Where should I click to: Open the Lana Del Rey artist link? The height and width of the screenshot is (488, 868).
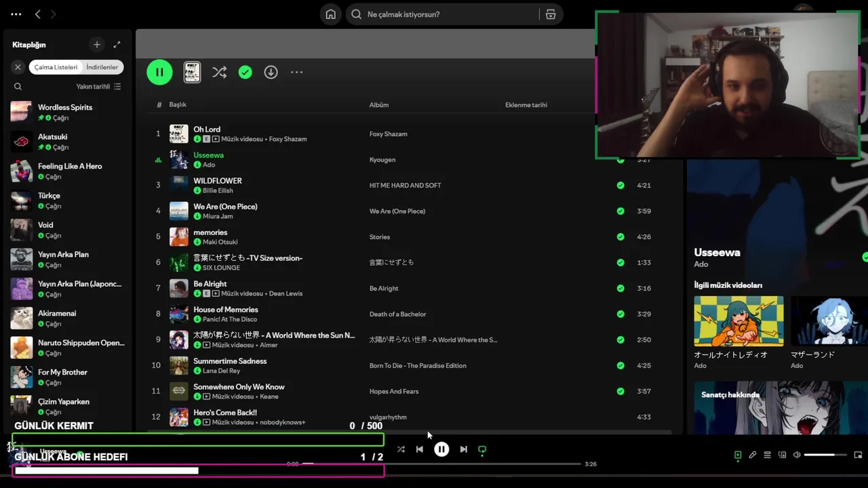point(221,371)
